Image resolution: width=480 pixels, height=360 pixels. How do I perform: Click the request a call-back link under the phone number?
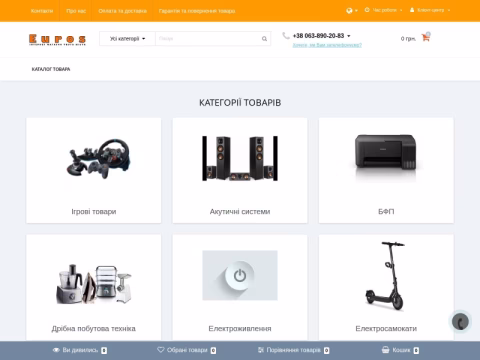point(327,45)
